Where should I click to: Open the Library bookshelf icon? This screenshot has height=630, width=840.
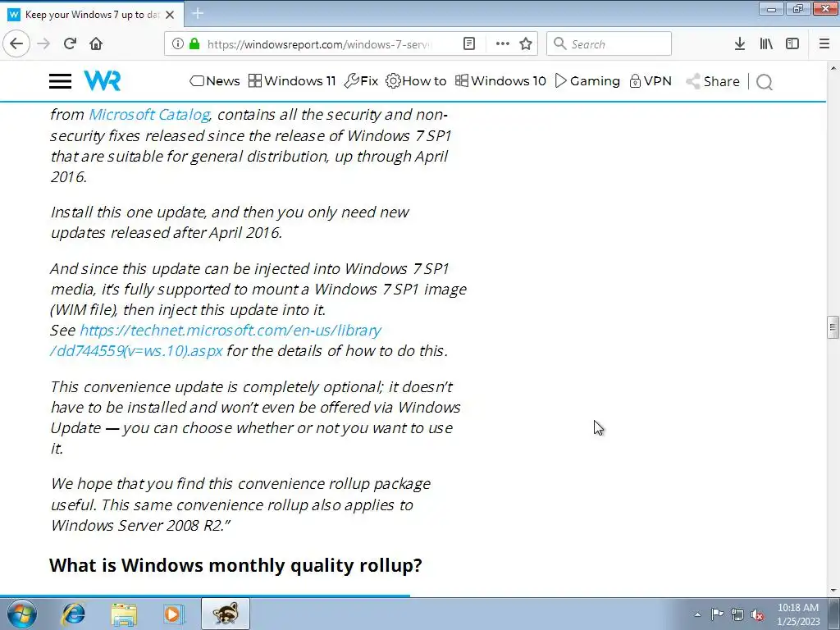point(766,43)
